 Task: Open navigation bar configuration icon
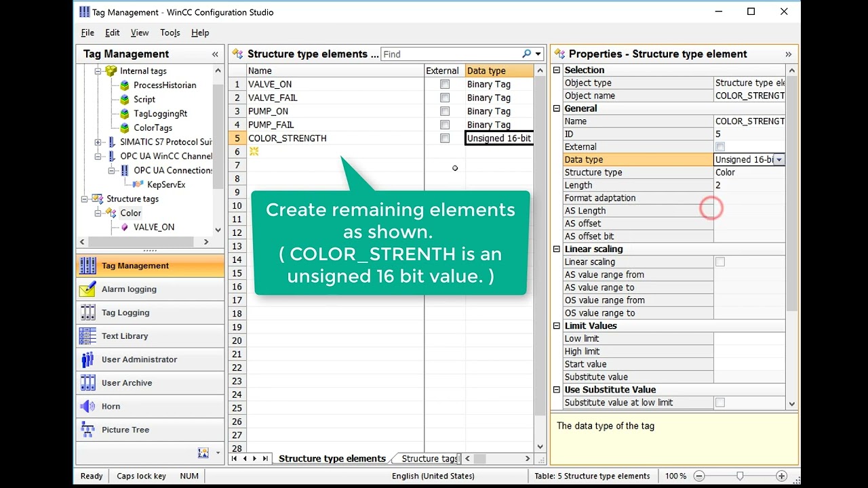pyautogui.click(x=203, y=453)
